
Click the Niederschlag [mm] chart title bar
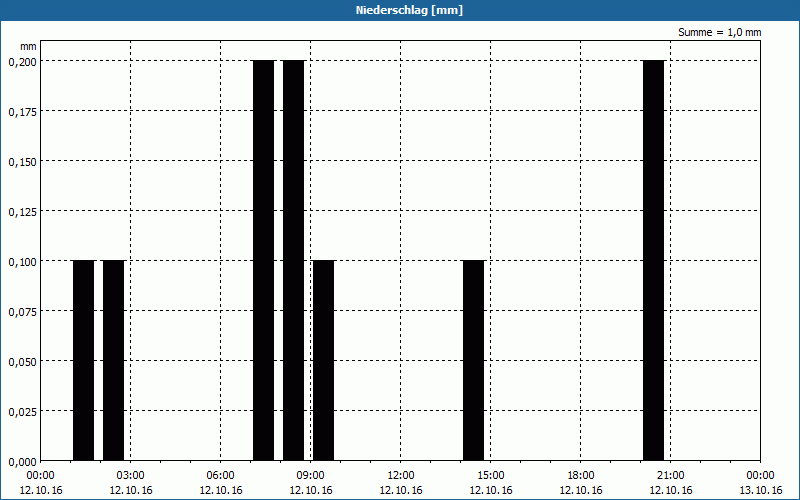pyautogui.click(x=400, y=10)
